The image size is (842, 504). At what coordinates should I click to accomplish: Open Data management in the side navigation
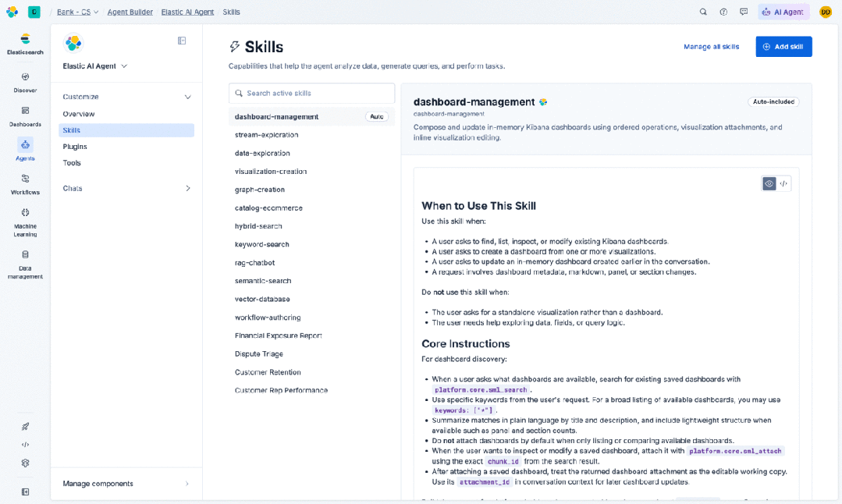click(25, 264)
